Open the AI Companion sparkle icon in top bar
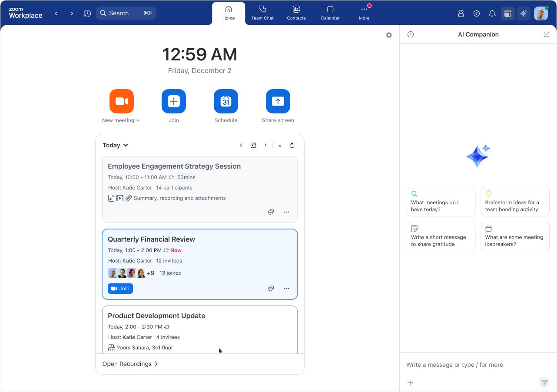This screenshot has height=392, width=557. tap(524, 13)
